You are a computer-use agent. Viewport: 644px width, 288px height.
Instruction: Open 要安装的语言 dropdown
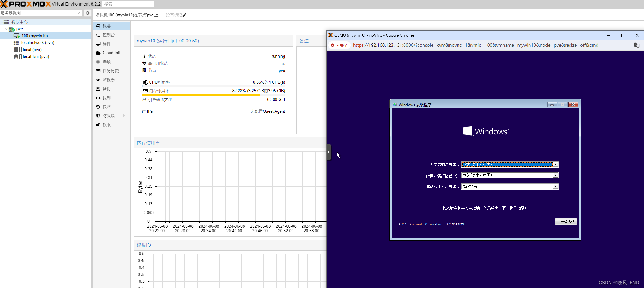tap(556, 164)
